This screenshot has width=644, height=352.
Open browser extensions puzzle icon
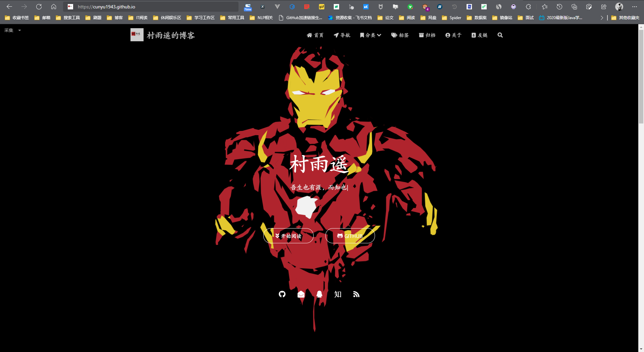click(x=528, y=7)
